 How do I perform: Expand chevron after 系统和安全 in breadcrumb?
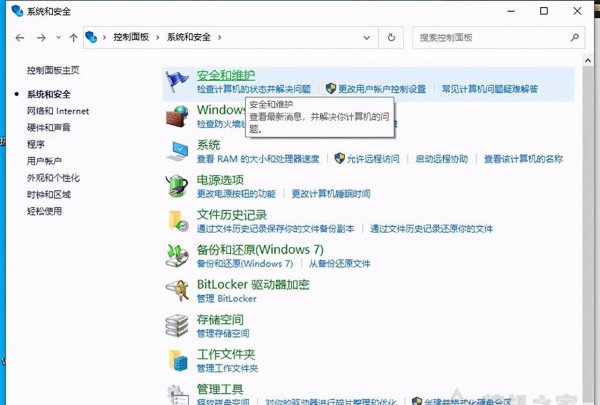pyautogui.click(x=220, y=38)
